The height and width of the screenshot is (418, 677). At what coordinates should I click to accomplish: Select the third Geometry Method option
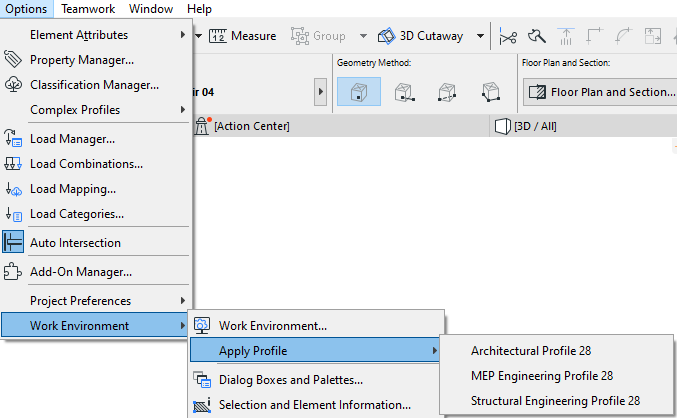coord(447,92)
